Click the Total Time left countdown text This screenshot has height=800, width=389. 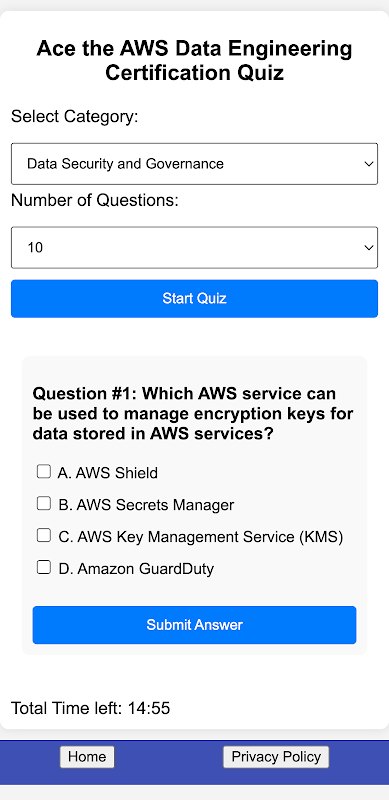[90, 708]
